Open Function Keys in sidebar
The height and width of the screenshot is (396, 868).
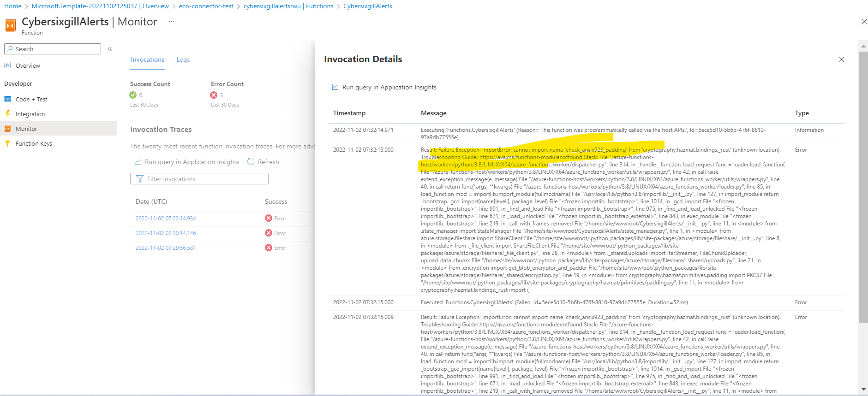(34, 143)
